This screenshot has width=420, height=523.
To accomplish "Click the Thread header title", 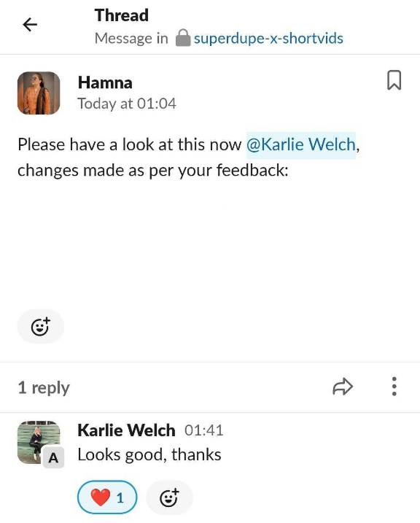I will pyautogui.click(x=122, y=15).
